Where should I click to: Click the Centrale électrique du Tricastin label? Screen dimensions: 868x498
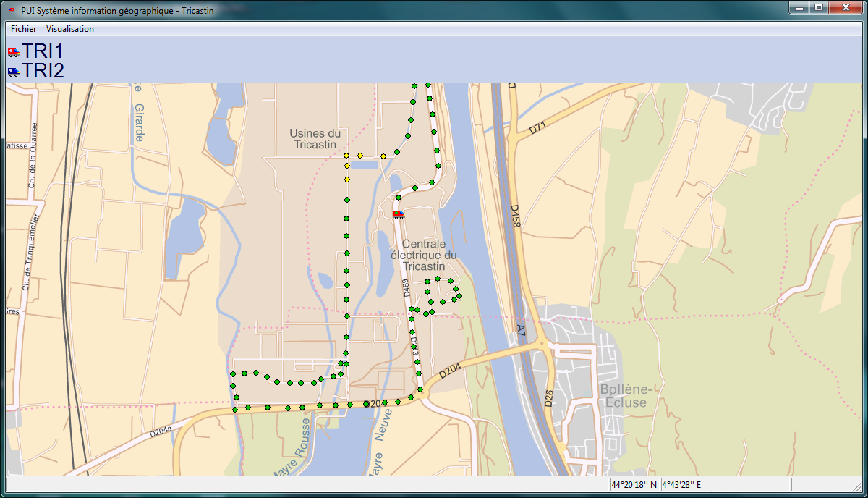(424, 255)
